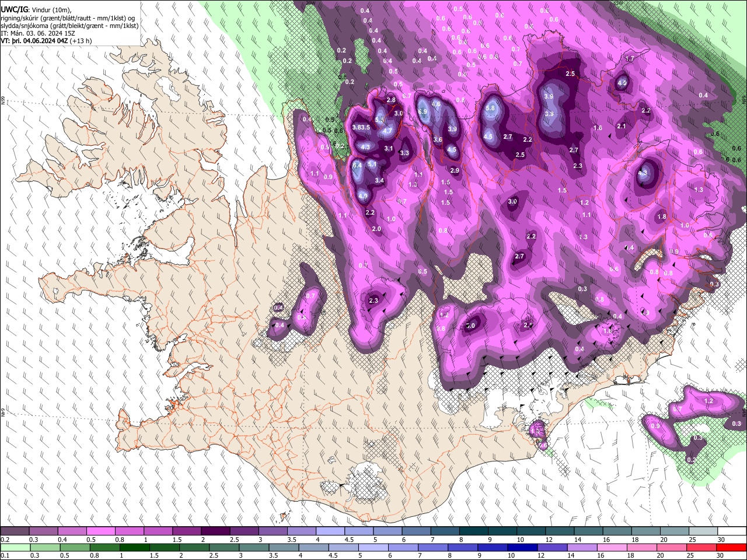Click the '2.0' snowfall value on the map
Screen dimensions: 747x560
coord(376,229)
